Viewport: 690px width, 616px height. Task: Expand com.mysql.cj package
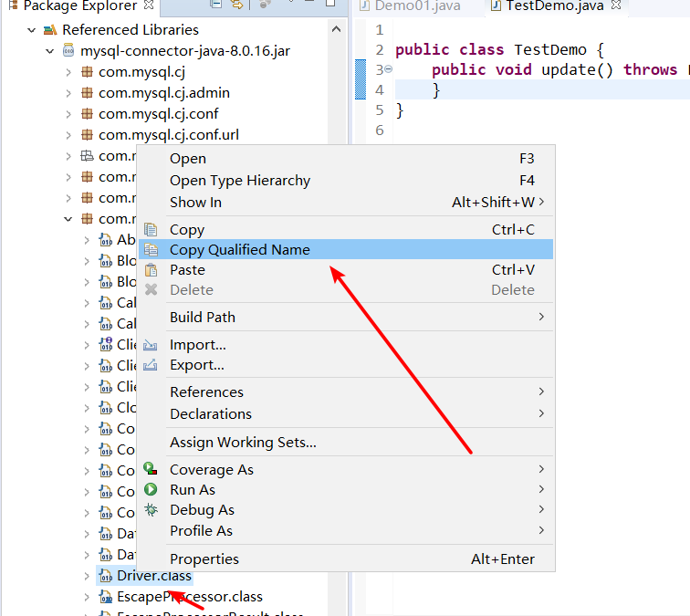tap(68, 72)
